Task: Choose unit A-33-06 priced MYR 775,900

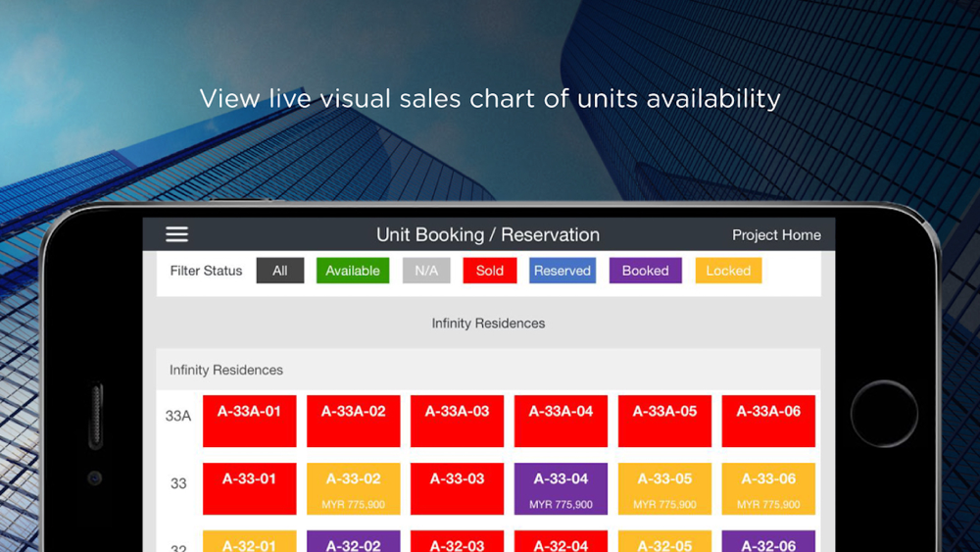Action: point(768,489)
